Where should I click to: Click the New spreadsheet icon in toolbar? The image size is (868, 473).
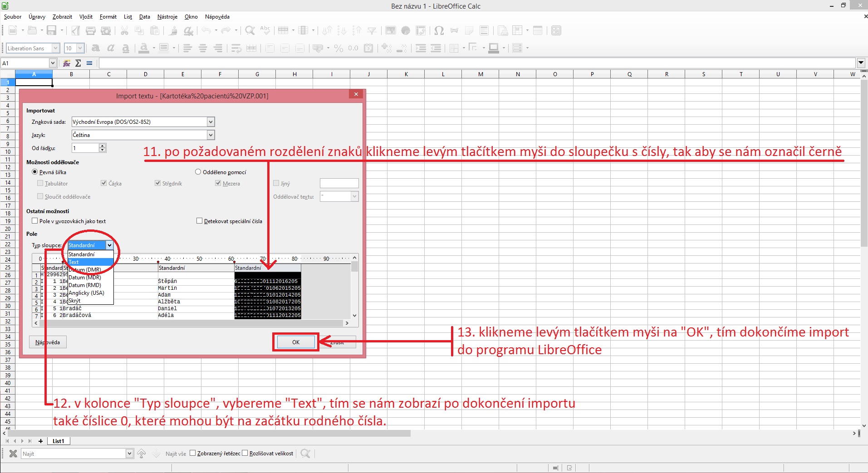[13, 30]
